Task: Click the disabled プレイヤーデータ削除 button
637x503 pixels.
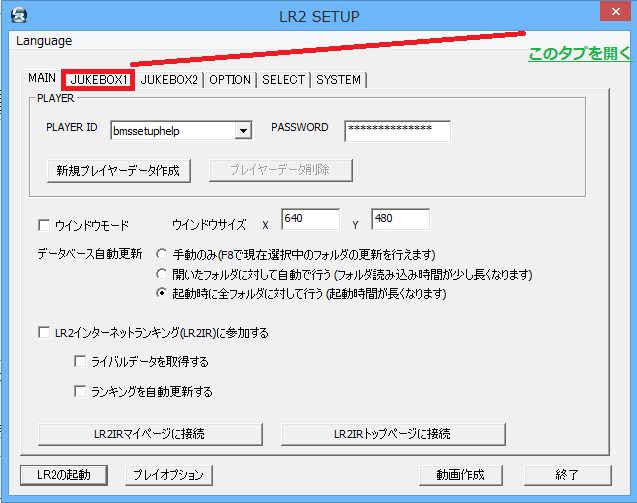Action: pyautogui.click(x=280, y=170)
